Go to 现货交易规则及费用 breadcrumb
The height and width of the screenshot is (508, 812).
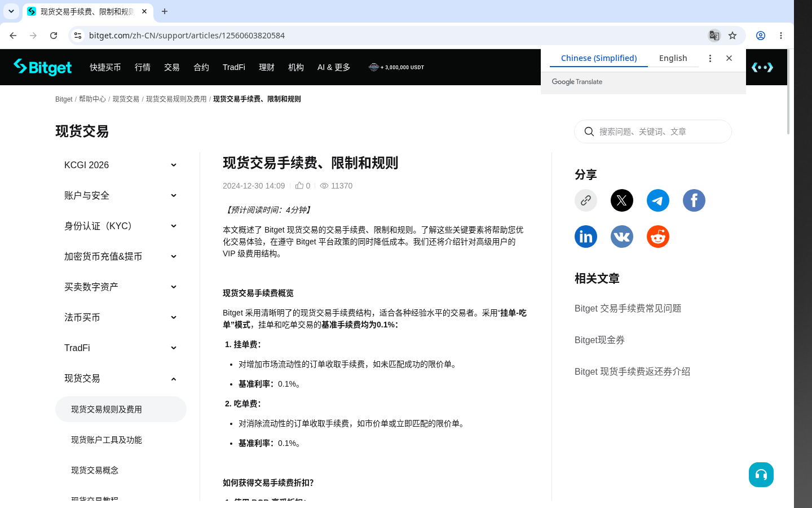[x=176, y=99]
